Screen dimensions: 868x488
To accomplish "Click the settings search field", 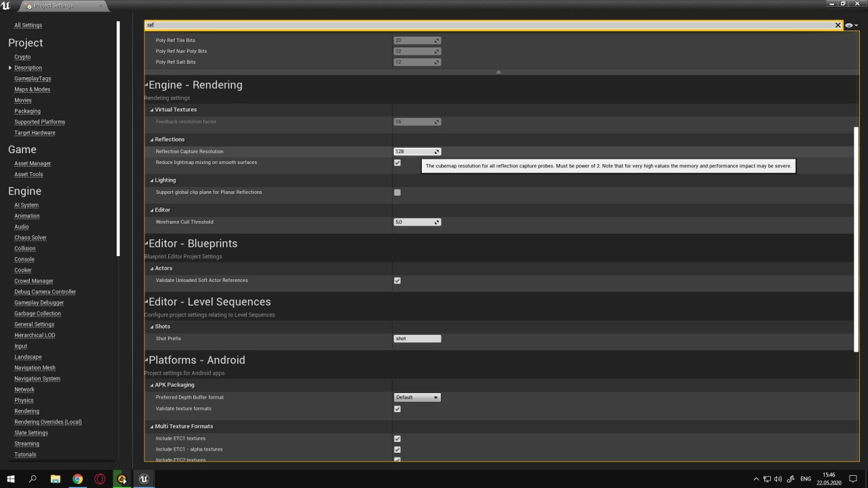I will point(488,25).
